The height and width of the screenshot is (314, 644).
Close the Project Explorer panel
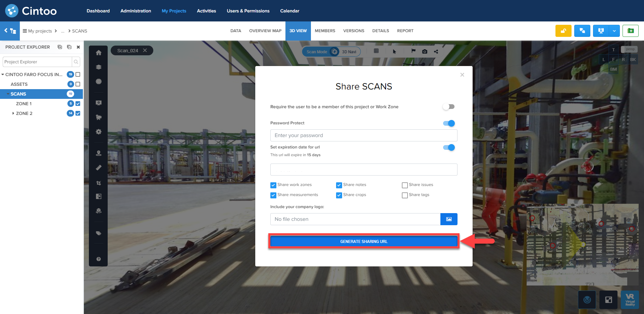[78, 47]
